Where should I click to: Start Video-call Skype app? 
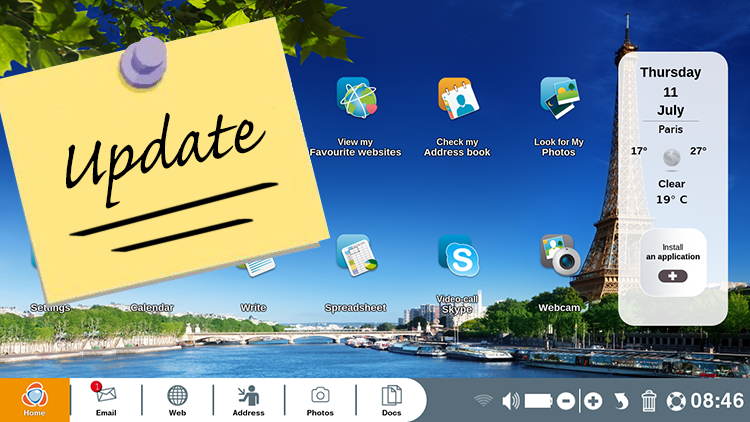[x=458, y=256]
